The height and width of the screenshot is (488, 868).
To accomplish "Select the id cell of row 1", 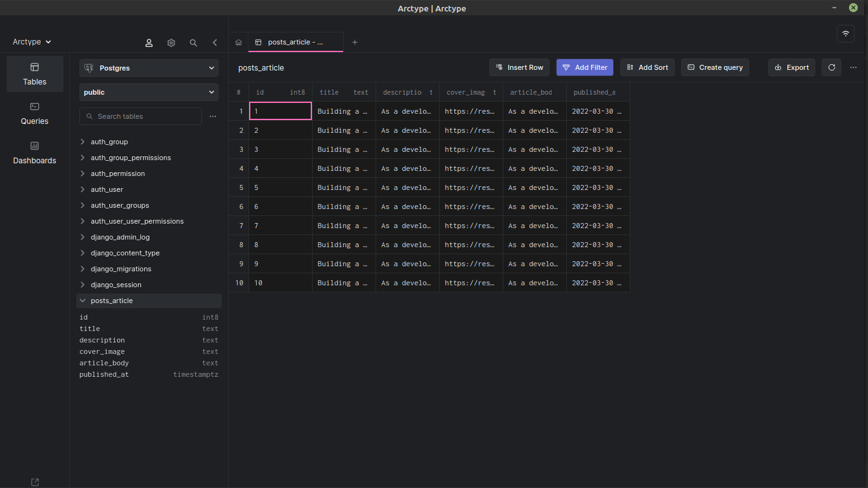I will pos(280,111).
